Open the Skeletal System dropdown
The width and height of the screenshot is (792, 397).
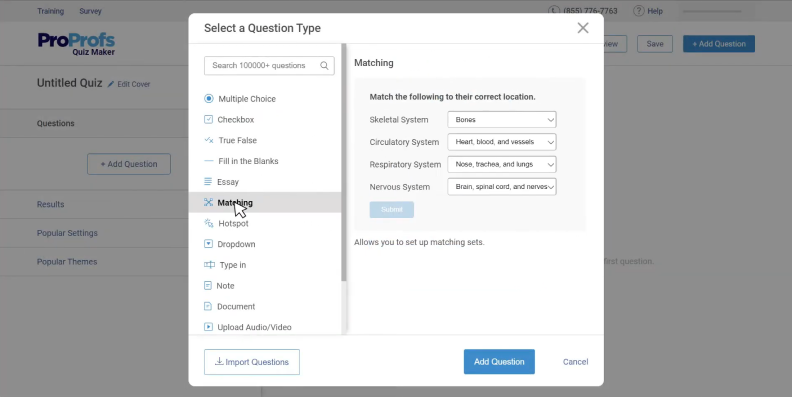502,120
